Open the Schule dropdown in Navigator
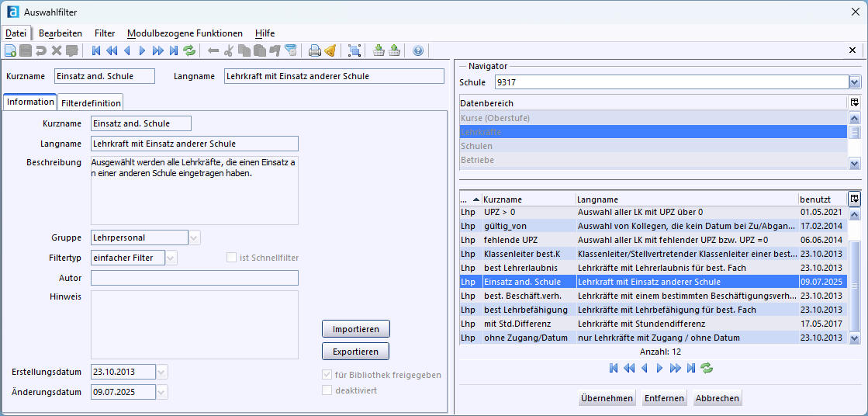This screenshot has width=868, height=416. tap(856, 82)
